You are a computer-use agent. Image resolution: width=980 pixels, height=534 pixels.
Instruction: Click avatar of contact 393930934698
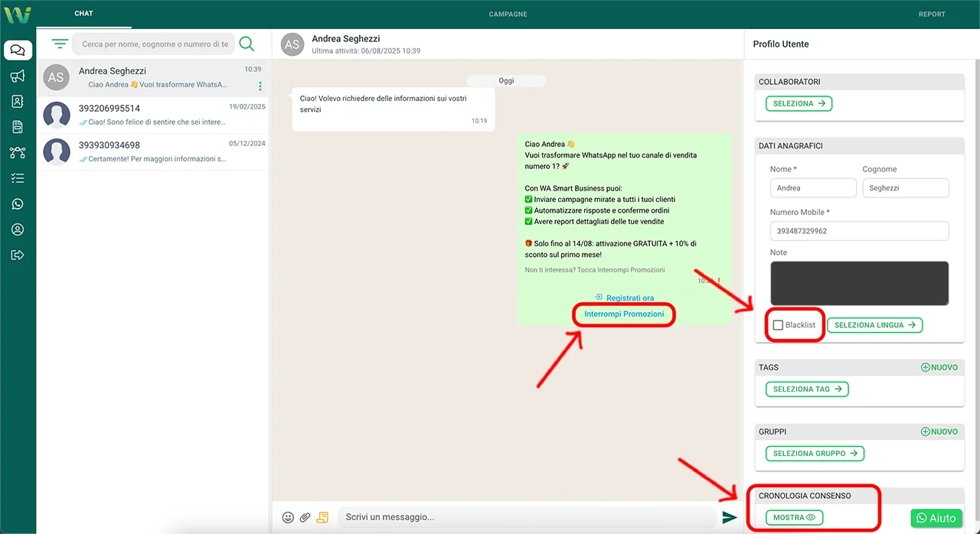click(x=57, y=151)
